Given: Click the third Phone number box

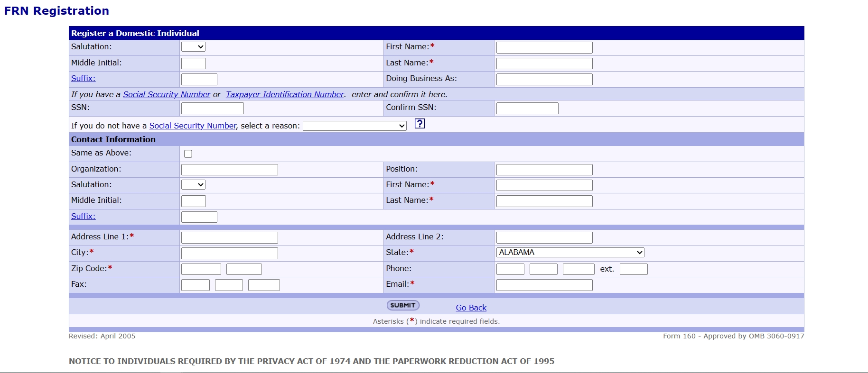Looking at the screenshot, I should coord(579,269).
